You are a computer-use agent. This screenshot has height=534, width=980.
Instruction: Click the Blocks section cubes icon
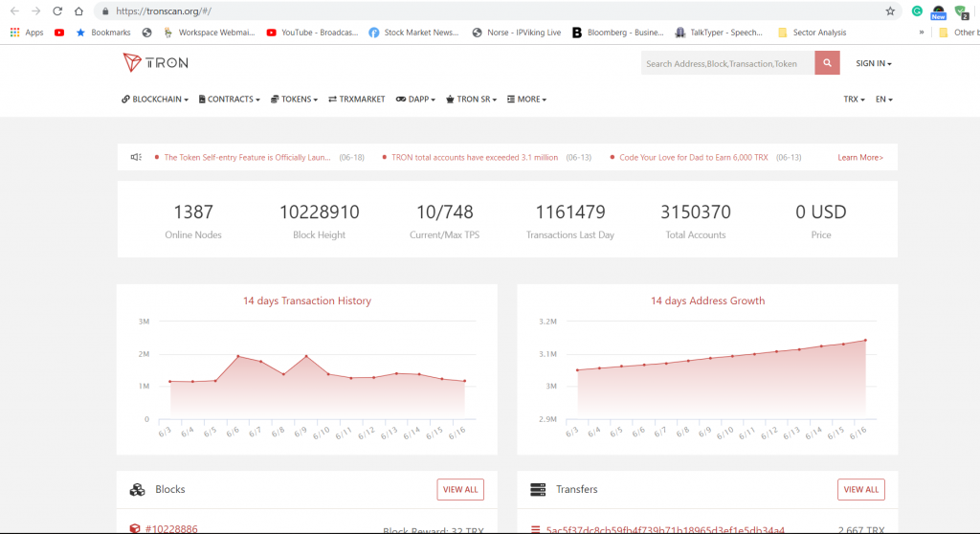[137, 490]
